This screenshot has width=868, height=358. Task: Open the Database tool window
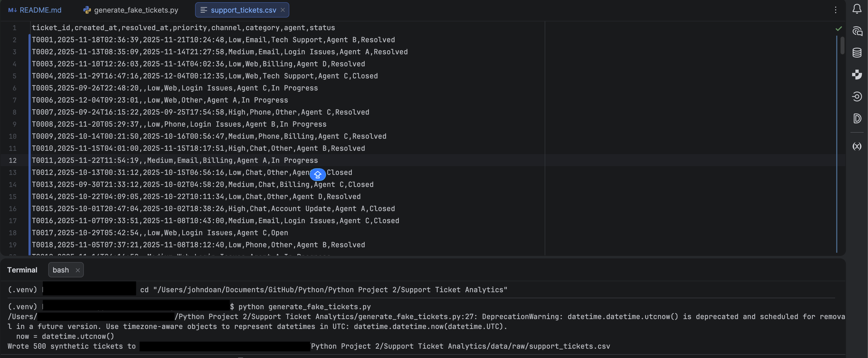pyautogui.click(x=857, y=53)
